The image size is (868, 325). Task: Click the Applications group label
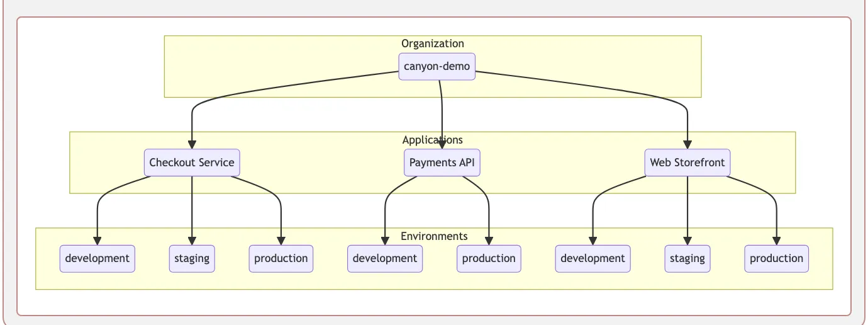click(x=433, y=140)
